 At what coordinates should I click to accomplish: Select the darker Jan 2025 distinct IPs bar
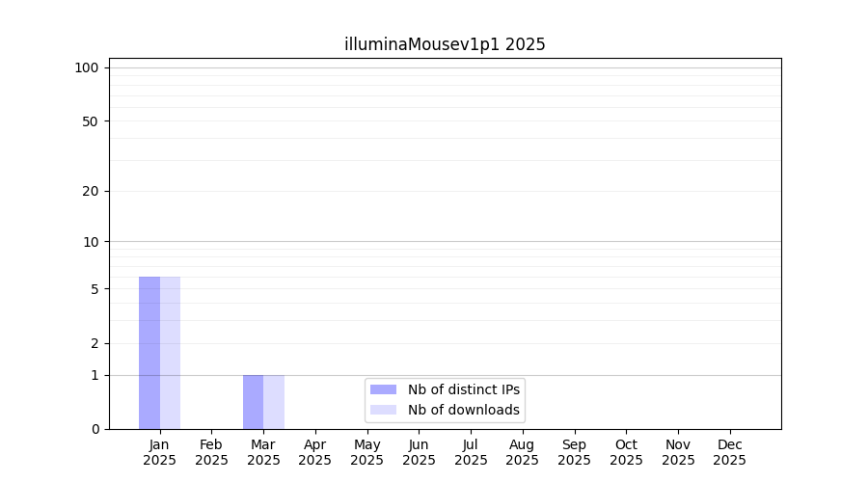tap(149, 353)
